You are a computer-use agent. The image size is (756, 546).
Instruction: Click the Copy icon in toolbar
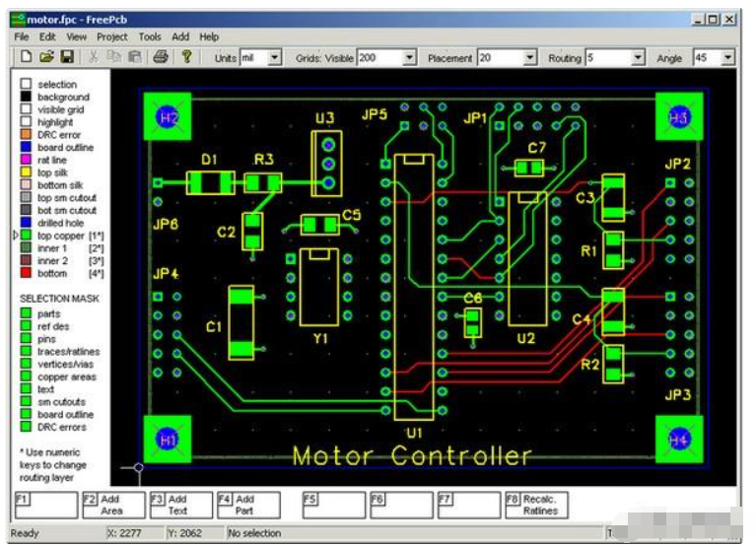(113, 58)
